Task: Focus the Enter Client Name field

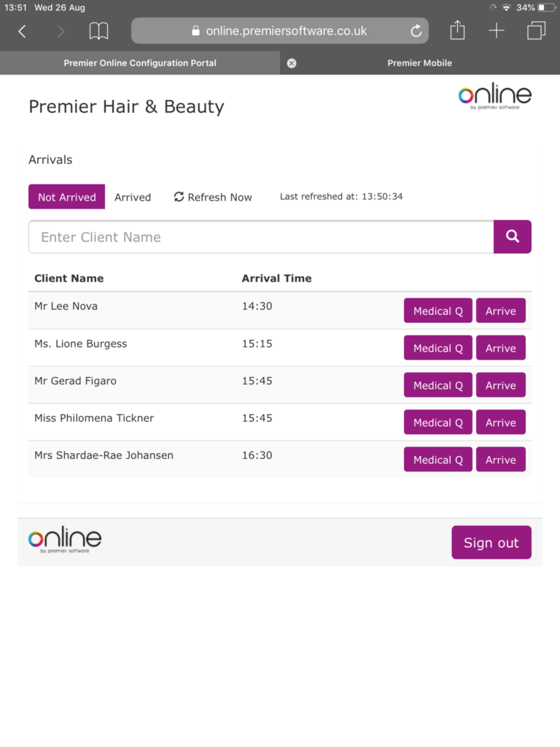Action: pyautogui.click(x=261, y=237)
